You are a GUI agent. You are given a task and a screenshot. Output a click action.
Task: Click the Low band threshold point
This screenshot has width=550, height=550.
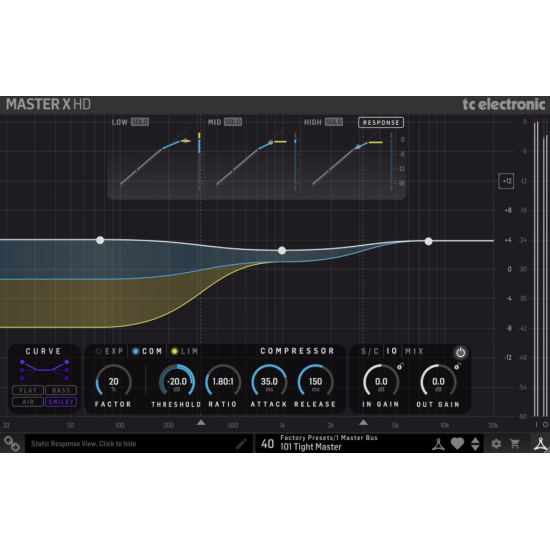point(185,141)
